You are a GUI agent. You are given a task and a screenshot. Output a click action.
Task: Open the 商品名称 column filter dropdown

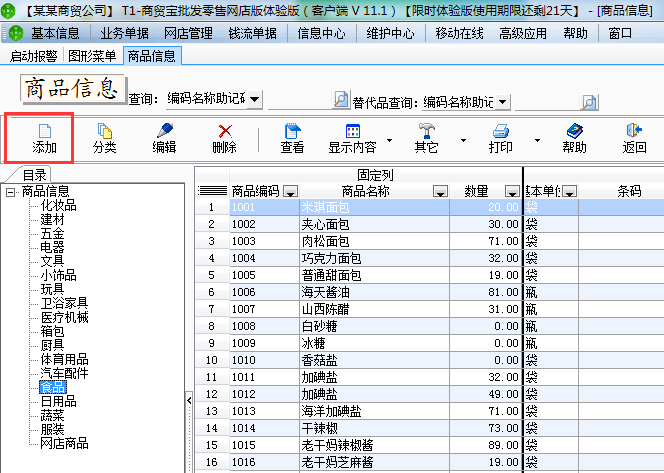tap(440, 192)
